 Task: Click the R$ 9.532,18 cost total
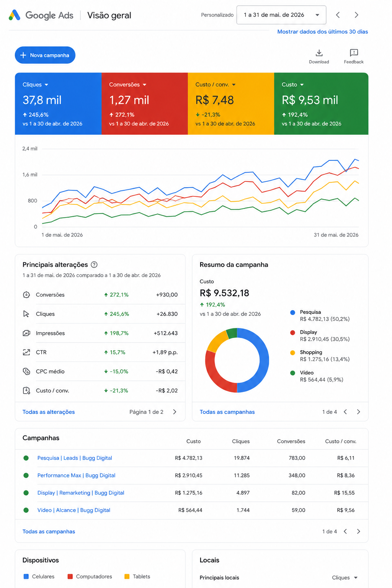224,293
